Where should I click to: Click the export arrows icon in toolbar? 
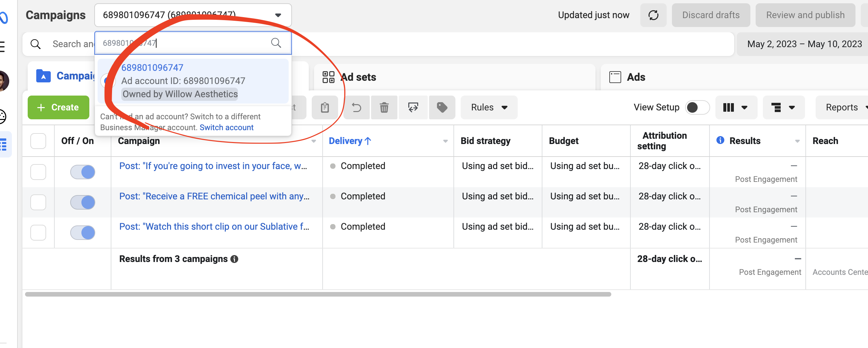click(x=413, y=107)
